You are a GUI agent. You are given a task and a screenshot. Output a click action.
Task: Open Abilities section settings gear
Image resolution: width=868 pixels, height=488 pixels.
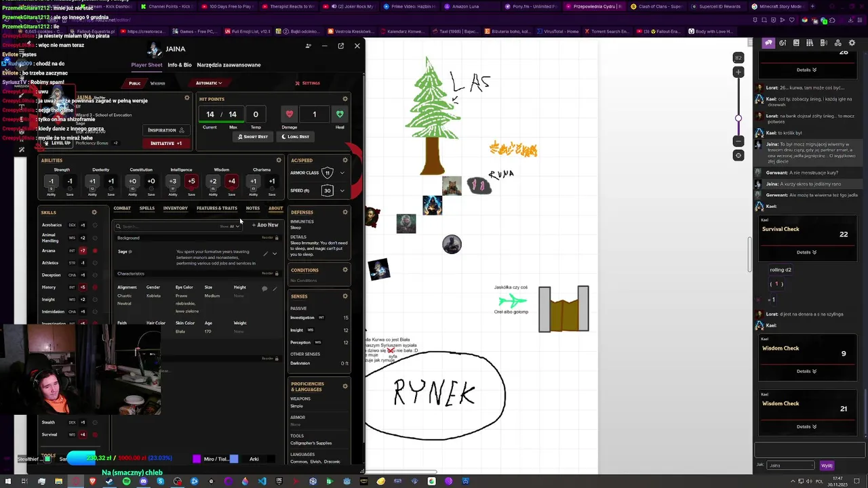(279, 160)
